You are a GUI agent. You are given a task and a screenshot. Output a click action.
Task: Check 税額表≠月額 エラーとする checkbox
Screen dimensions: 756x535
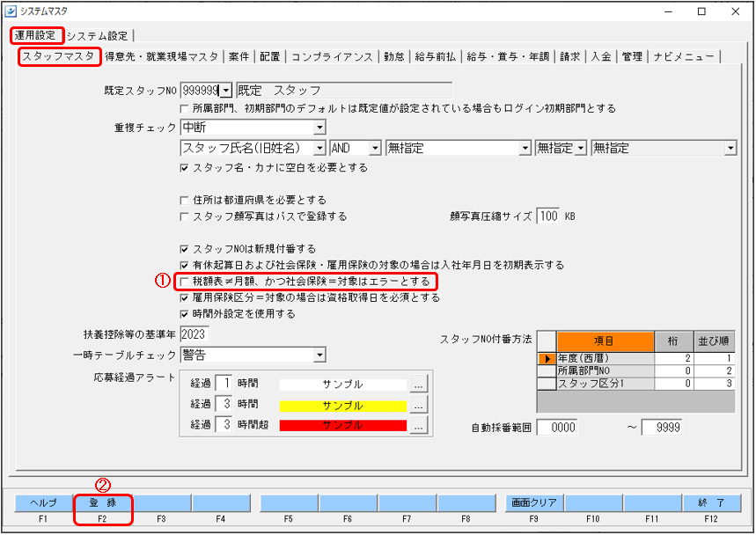pyautogui.click(x=184, y=282)
